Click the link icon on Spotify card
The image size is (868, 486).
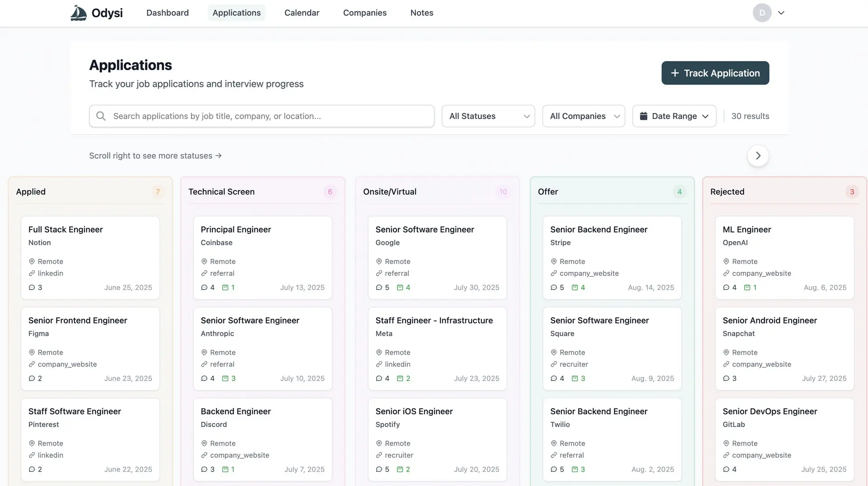click(x=379, y=455)
